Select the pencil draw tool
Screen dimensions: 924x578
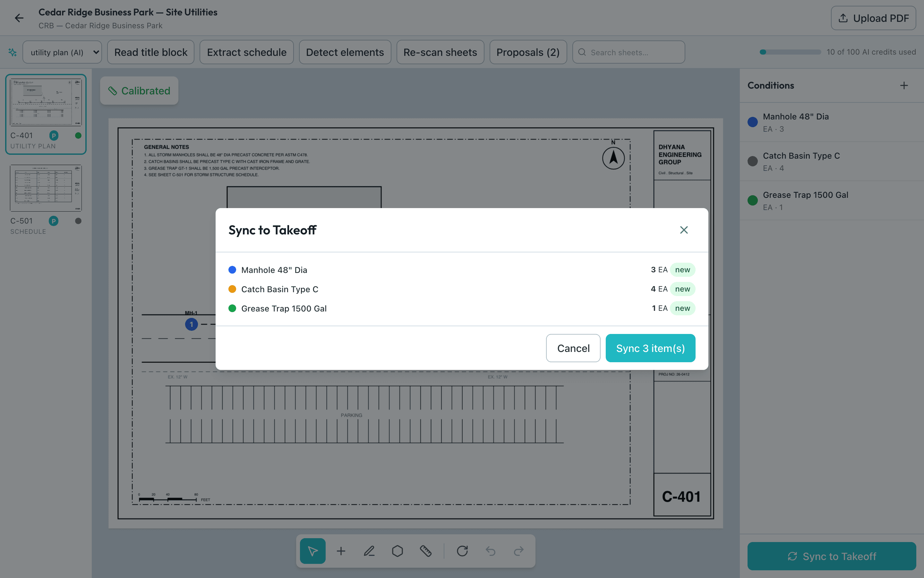(369, 551)
